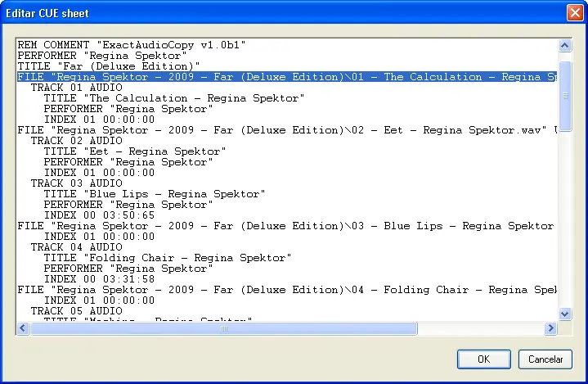Place cursor in REM COMMENT ExactAudioCopy line
The image size is (588, 384).
click(x=132, y=45)
